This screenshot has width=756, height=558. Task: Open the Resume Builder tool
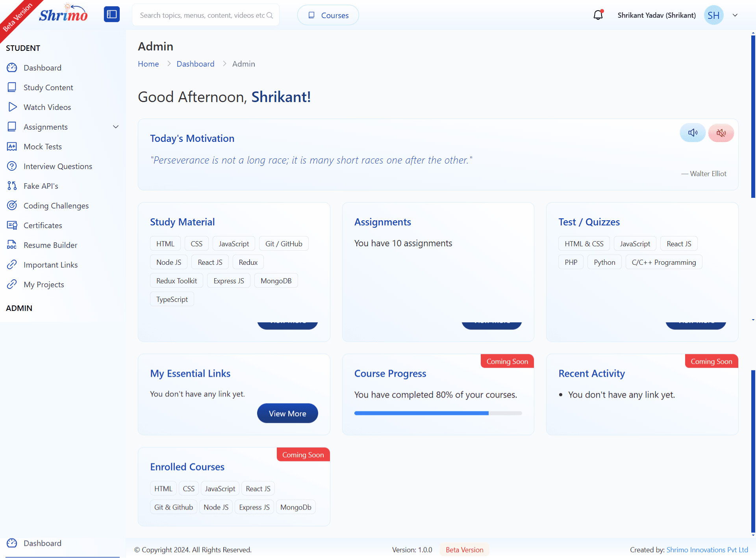click(50, 245)
